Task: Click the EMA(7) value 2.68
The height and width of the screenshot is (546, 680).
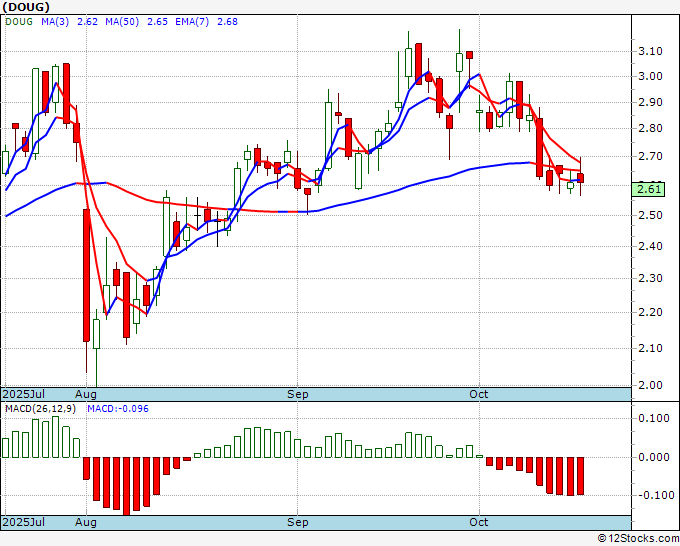Action: [227, 22]
